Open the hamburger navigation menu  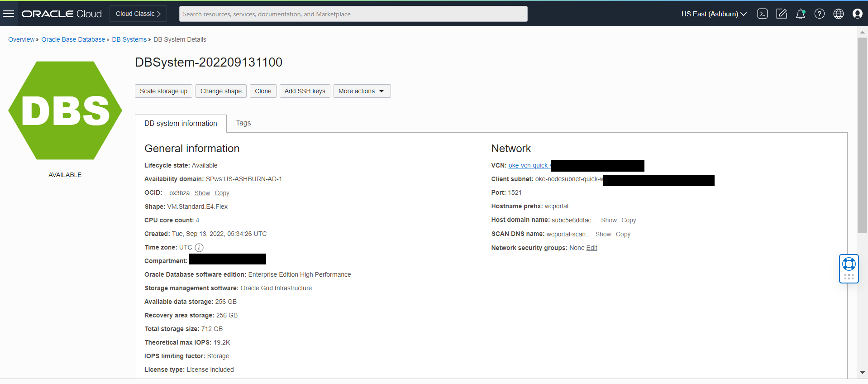coord(9,14)
